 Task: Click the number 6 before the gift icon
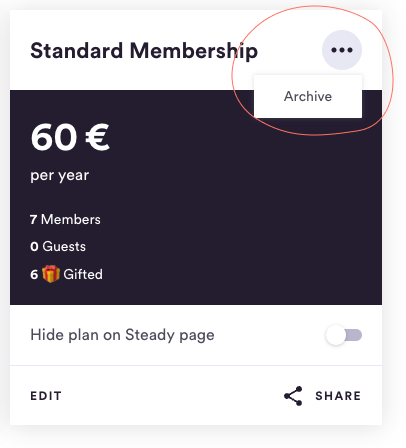pyautogui.click(x=34, y=275)
